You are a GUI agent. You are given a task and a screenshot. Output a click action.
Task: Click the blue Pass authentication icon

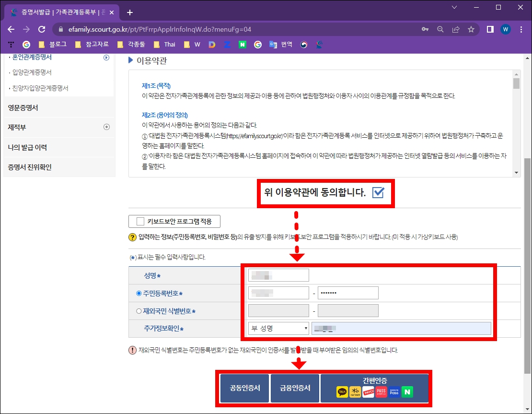click(394, 391)
